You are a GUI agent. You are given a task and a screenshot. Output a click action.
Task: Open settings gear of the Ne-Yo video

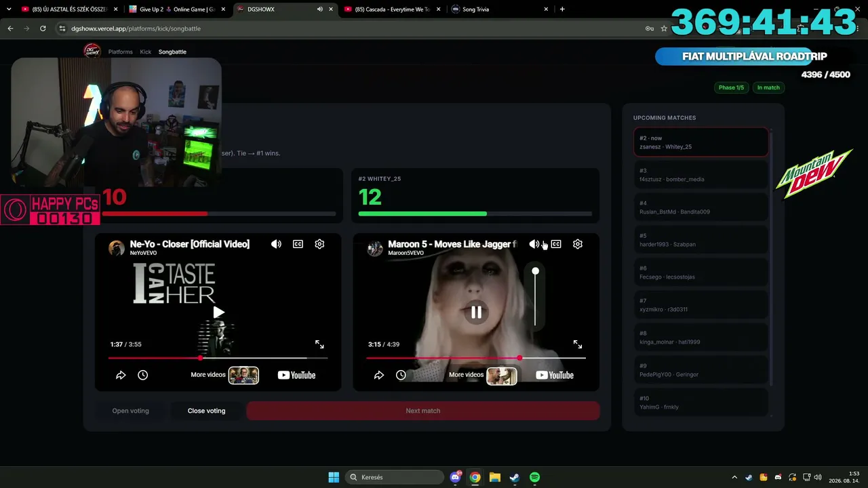(319, 244)
